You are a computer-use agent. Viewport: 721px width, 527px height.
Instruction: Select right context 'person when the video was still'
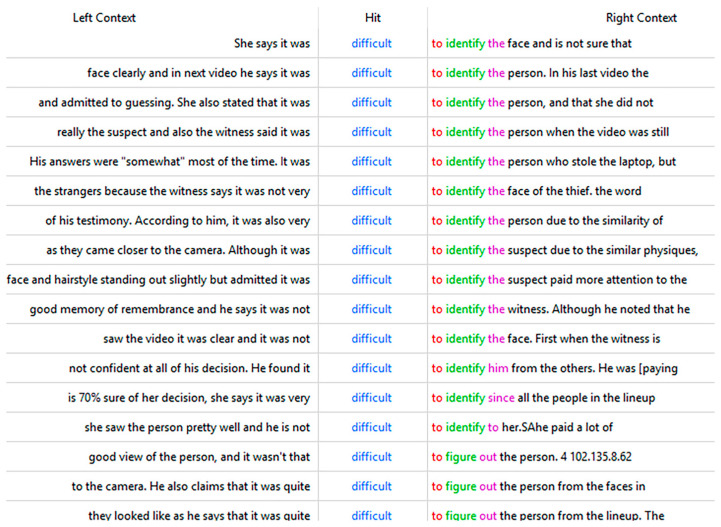[588, 132]
